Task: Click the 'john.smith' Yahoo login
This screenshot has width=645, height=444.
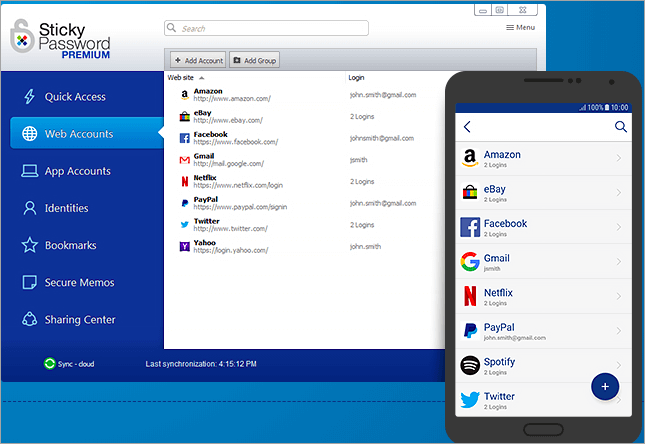Action: [x=365, y=246]
